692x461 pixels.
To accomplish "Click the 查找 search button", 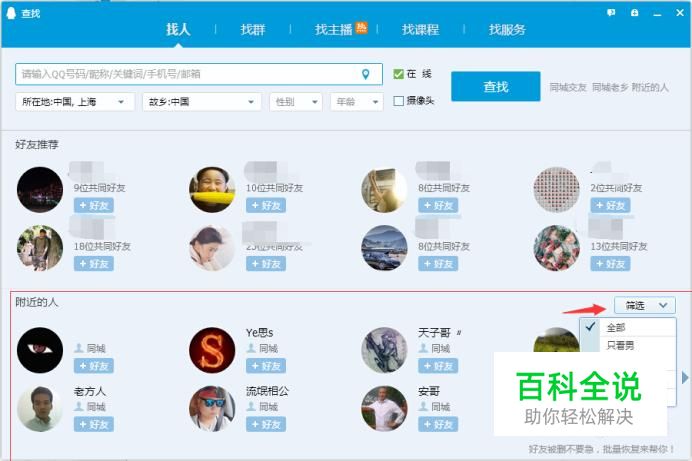I will click(x=496, y=86).
